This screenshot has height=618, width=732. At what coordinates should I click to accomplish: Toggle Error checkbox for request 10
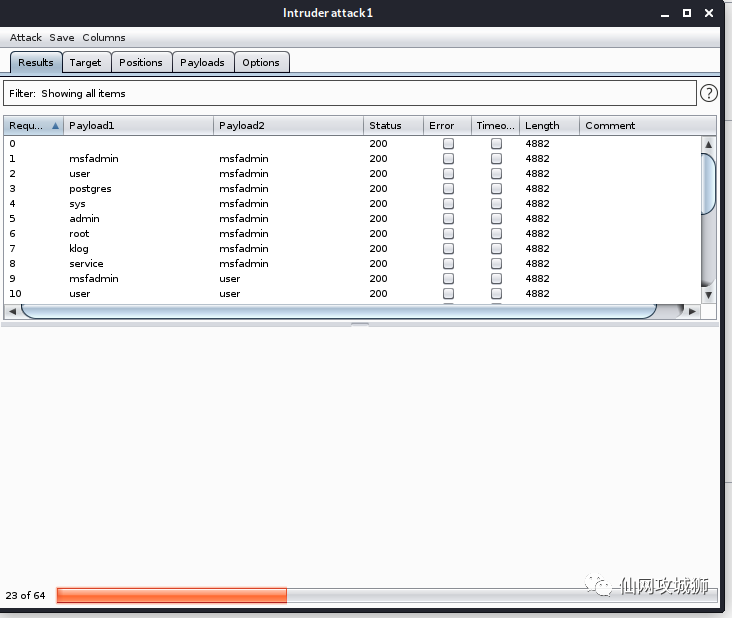tap(448, 294)
